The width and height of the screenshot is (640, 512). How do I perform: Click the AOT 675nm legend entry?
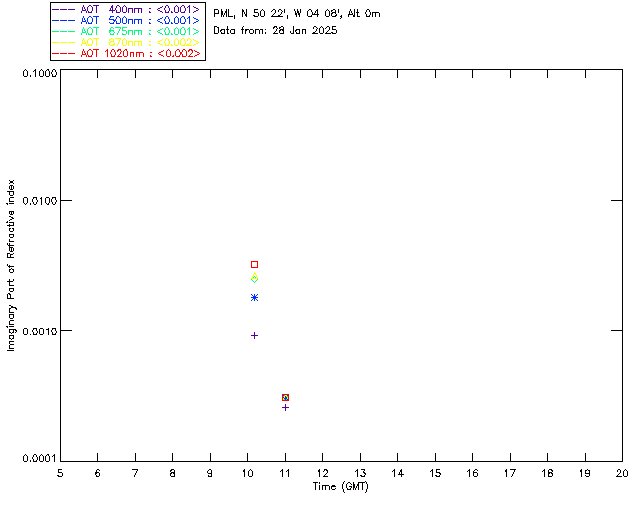[x=127, y=31]
